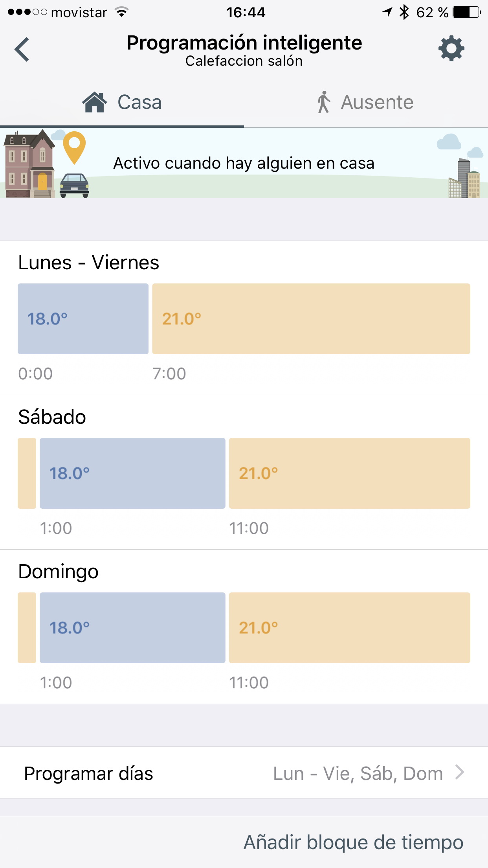Tap the walking person icon
The image size is (488, 868).
click(324, 102)
